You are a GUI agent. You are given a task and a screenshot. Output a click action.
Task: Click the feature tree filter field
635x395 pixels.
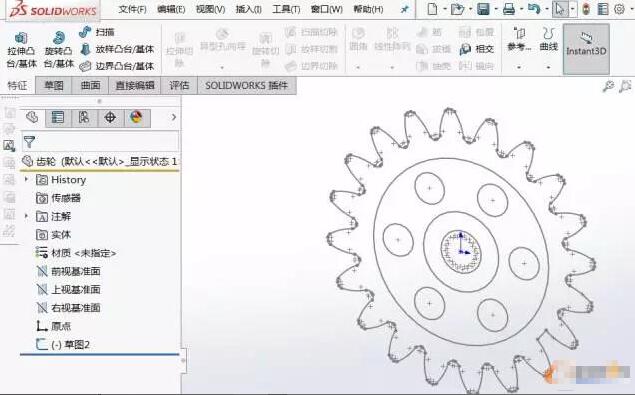click(100, 142)
